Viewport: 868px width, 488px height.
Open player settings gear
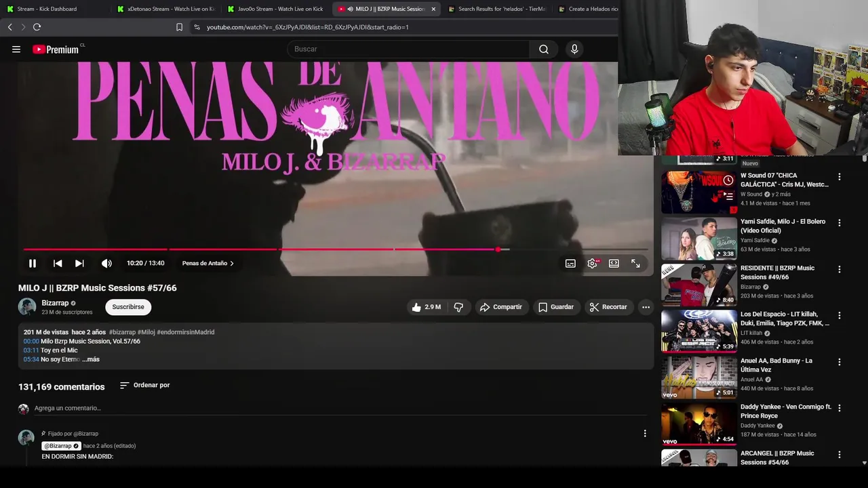pos(592,263)
